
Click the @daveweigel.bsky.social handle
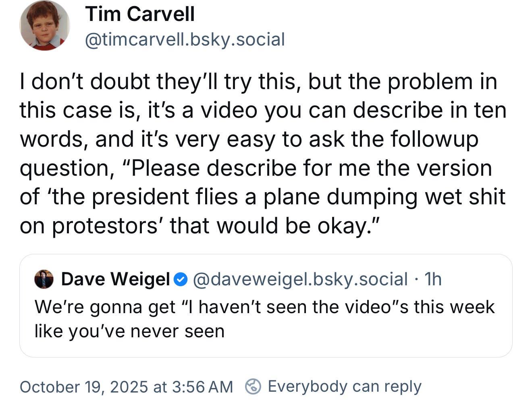[300, 279]
